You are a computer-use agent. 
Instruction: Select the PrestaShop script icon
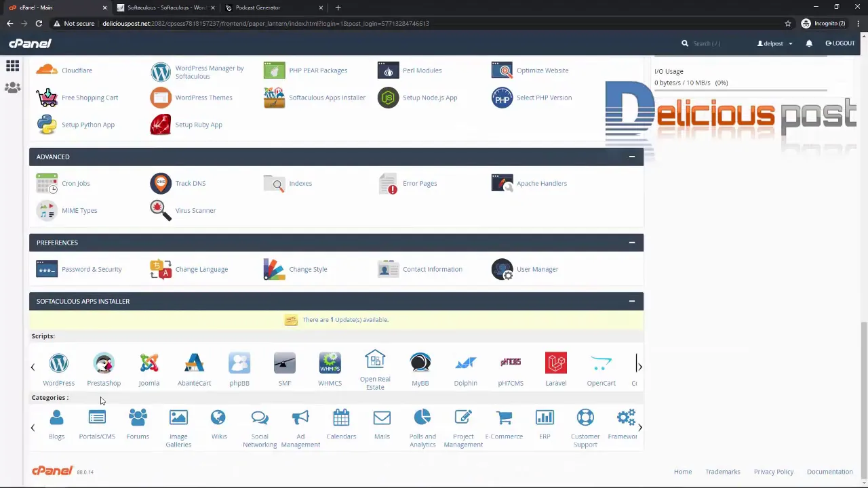click(104, 363)
